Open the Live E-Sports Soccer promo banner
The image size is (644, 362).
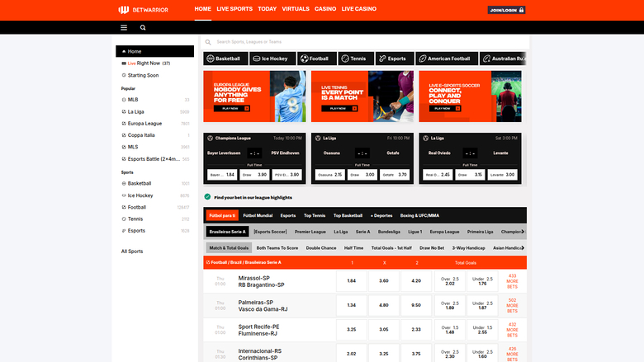(471, 96)
